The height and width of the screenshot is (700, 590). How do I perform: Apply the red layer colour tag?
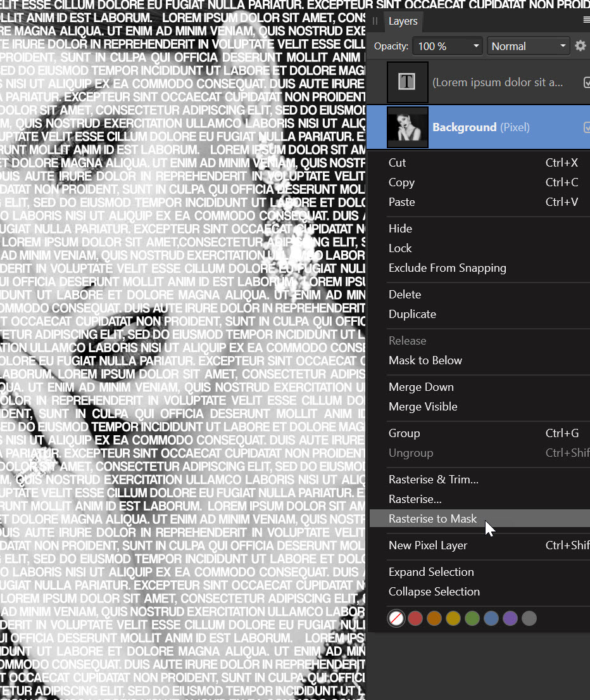415,618
